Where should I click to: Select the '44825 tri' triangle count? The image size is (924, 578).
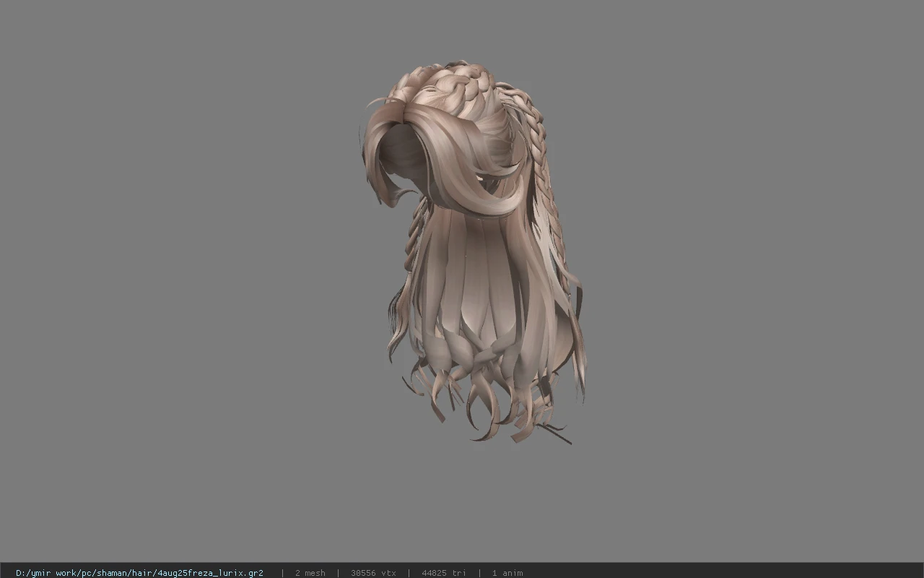[x=444, y=573]
